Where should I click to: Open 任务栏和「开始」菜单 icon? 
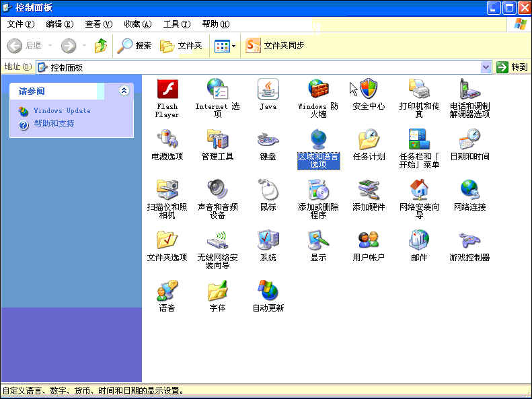point(419,139)
